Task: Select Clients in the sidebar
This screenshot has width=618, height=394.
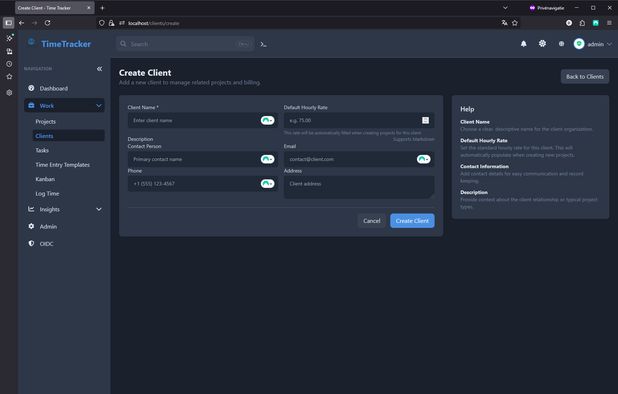Action: pyautogui.click(x=69, y=136)
